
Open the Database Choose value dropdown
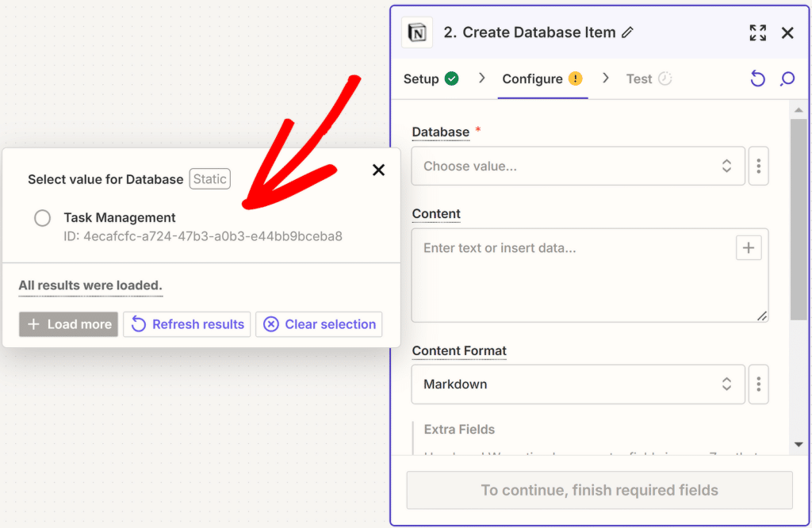point(577,166)
